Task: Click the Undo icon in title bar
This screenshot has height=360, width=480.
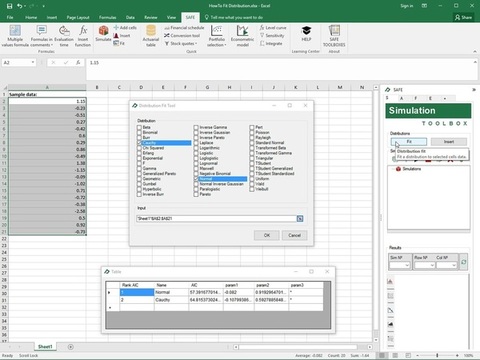Action: pyautogui.click(x=20, y=6)
